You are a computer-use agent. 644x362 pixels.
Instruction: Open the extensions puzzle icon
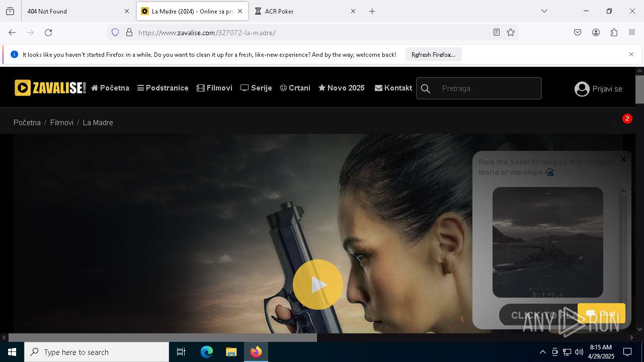point(614,32)
